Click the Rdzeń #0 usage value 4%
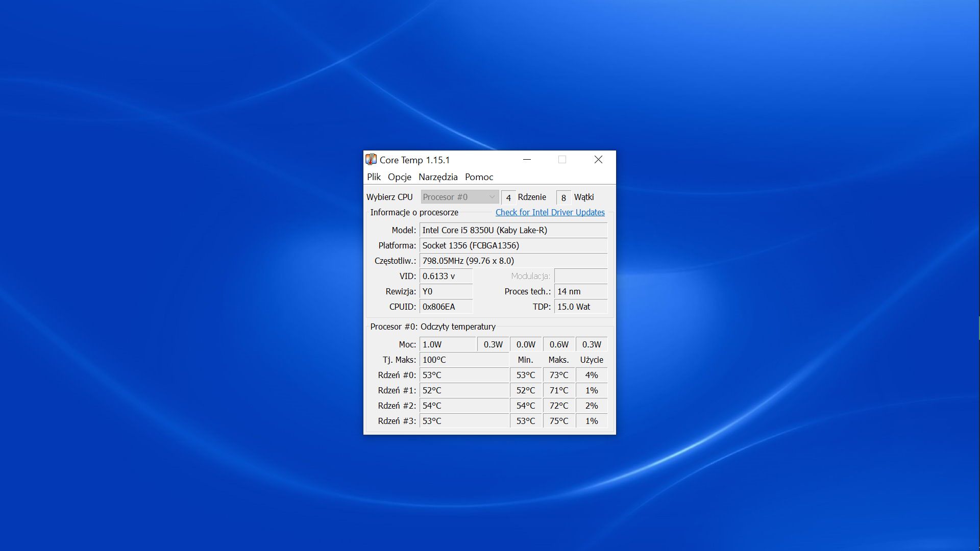The height and width of the screenshot is (551, 980). pos(592,375)
